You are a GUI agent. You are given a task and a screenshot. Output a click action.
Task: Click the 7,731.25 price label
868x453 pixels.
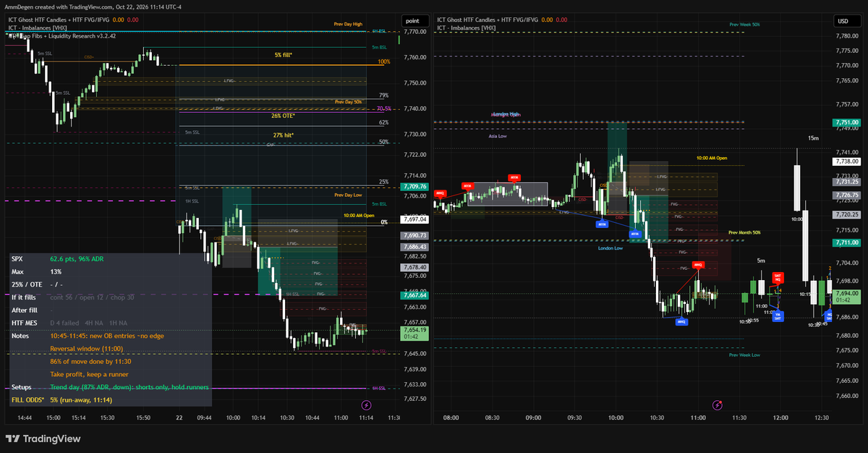click(x=846, y=182)
